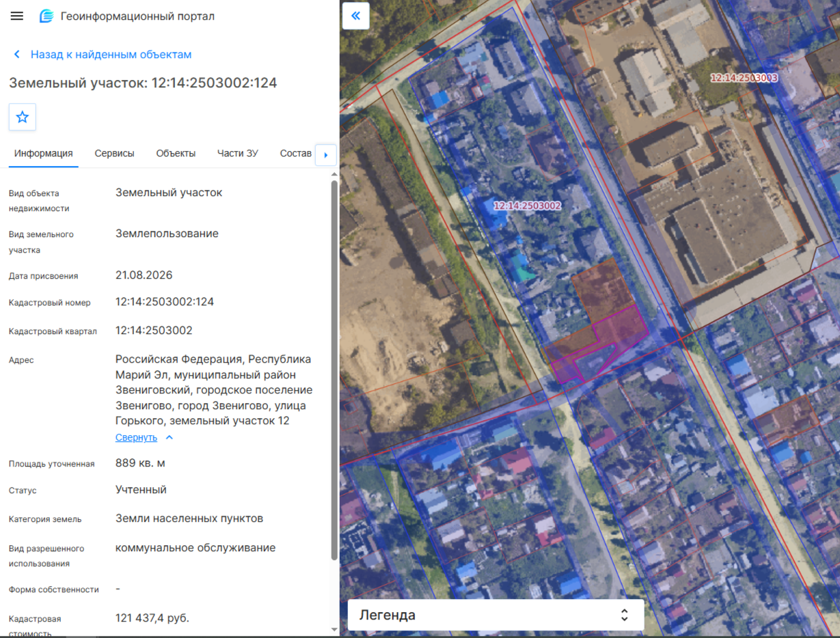Click the Кадастровый квартал value 12:14:2503002

[154, 331]
